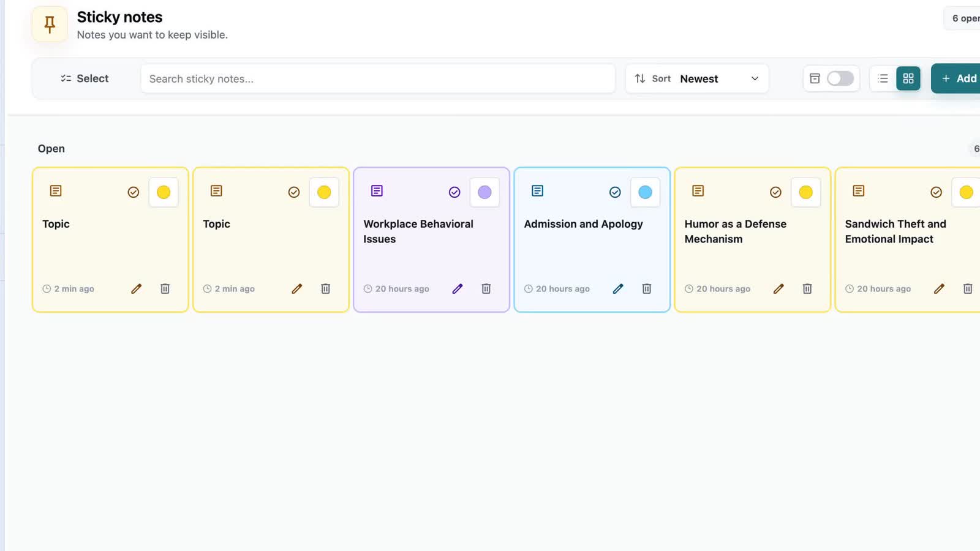Viewport: 980px width, 551px height.
Task: Click the note icon on Workplace Behavioral Issues
Action: 377,191
